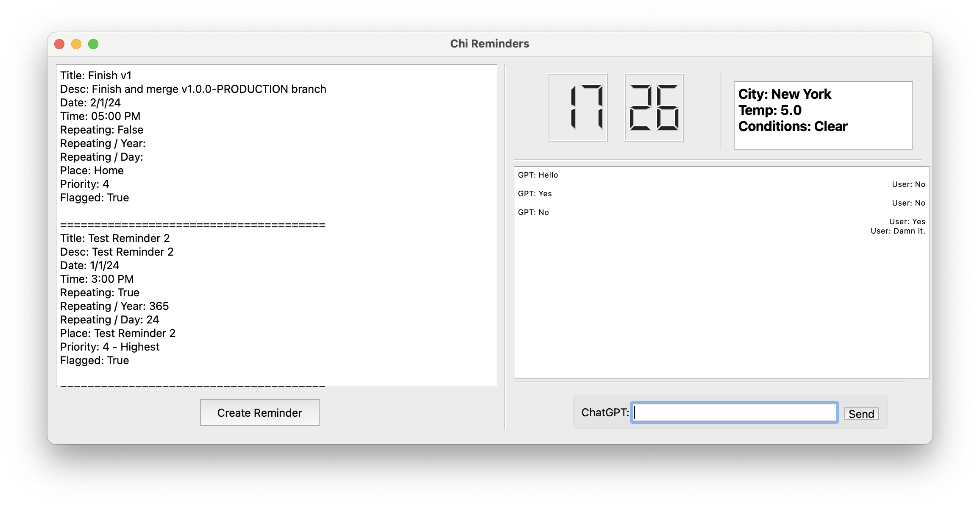Click the 'Time: 3:00 PM' line
The image size is (980, 507).
coord(97,279)
